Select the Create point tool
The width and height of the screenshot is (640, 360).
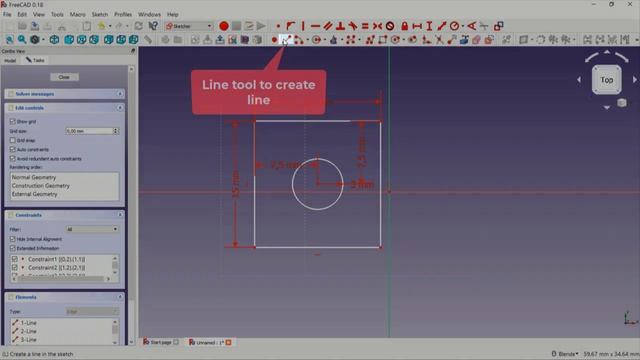[x=274, y=40]
